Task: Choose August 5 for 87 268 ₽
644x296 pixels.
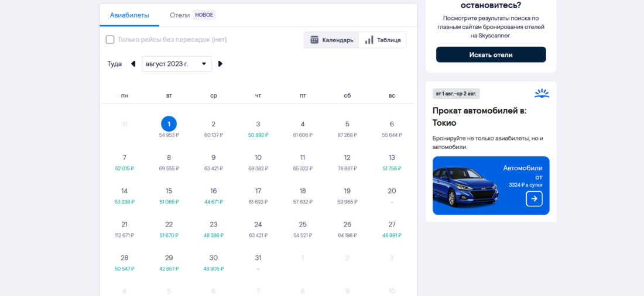Action: point(347,128)
